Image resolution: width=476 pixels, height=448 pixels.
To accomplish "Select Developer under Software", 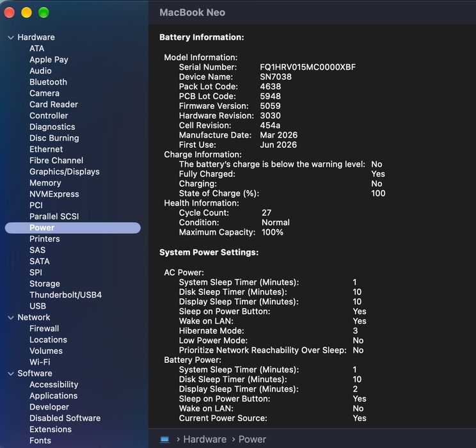I will 49,407.
